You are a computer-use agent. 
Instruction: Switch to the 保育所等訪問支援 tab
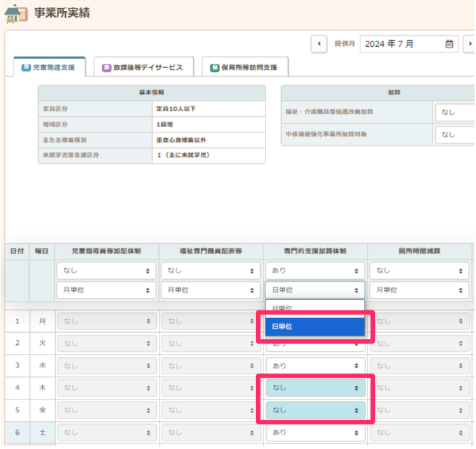[x=248, y=68]
